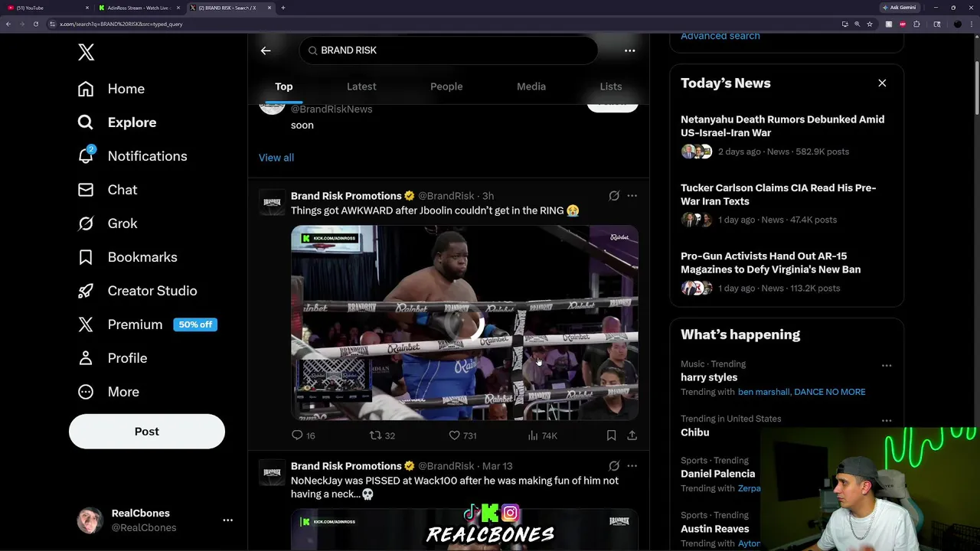Open more options on Jboolin post
This screenshot has width=980, height=551.
pos(632,196)
